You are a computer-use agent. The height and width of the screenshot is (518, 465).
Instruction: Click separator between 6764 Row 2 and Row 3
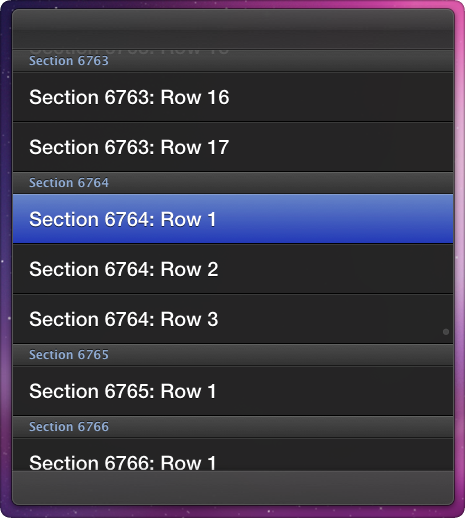pos(233,294)
